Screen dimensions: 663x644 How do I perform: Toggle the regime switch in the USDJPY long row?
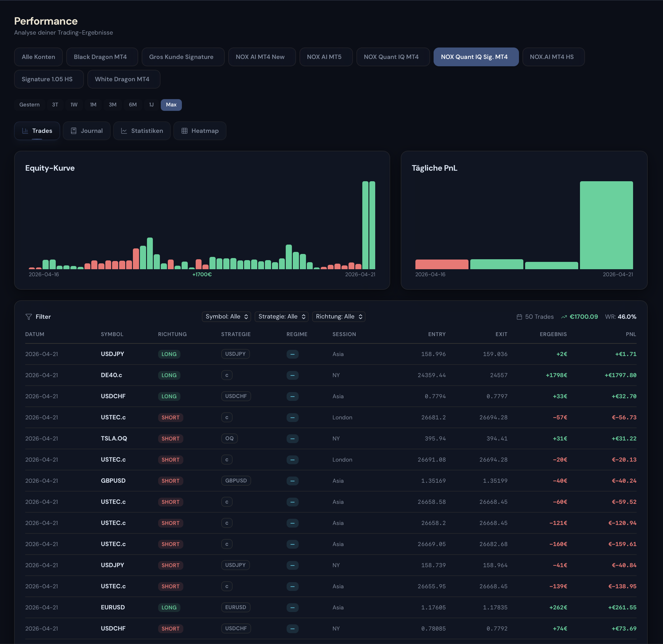pyautogui.click(x=292, y=354)
